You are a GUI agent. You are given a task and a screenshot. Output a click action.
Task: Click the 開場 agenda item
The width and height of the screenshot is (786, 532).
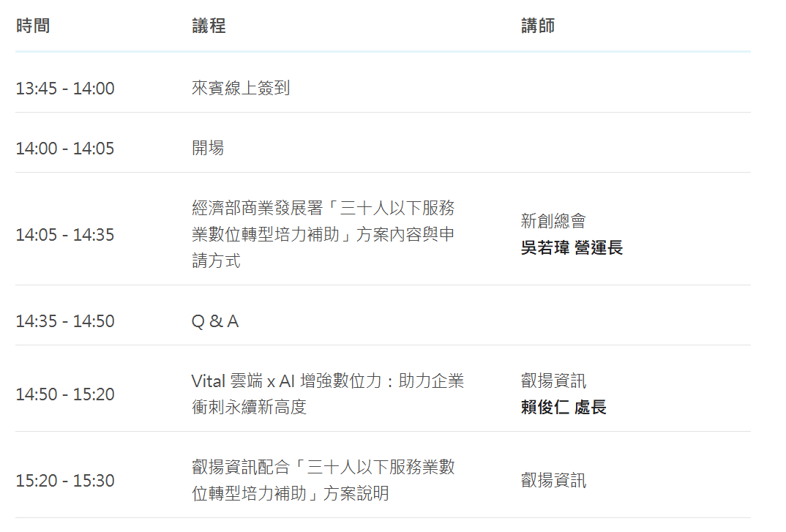tap(208, 149)
